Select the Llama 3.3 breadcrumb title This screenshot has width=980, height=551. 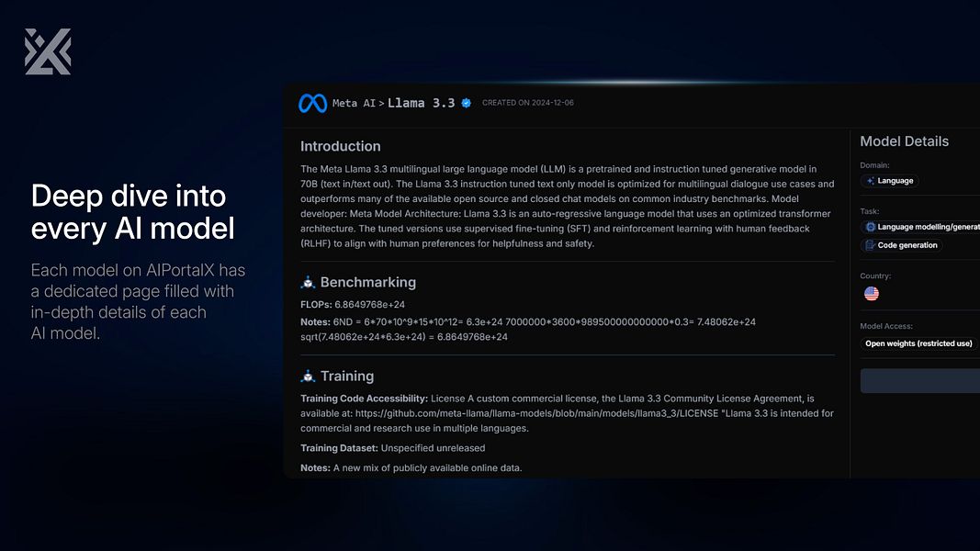coord(422,103)
